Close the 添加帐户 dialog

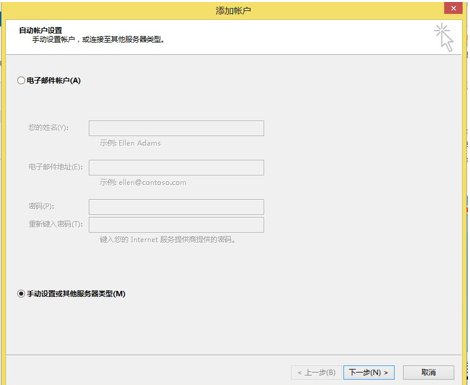pyautogui.click(x=453, y=8)
